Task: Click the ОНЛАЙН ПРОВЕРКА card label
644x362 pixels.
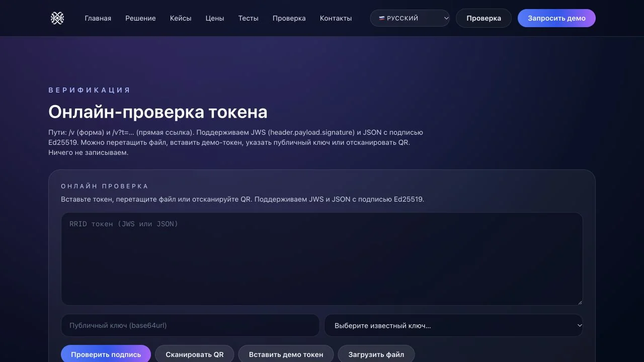Action: tap(105, 186)
